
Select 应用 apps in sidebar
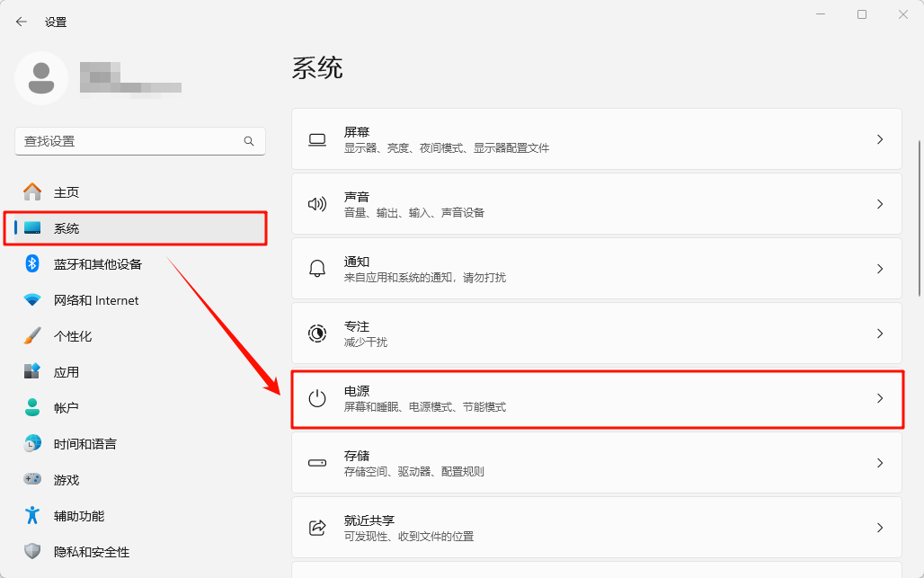tap(67, 372)
